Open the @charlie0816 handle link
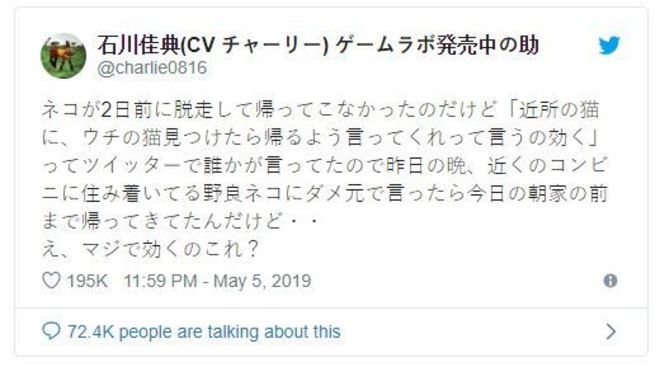 152,68
